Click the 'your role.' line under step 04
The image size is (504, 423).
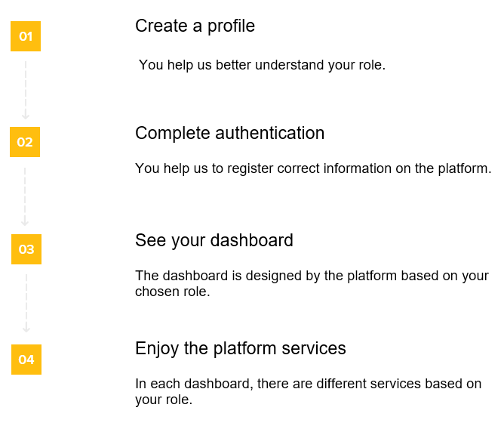point(163,400)
